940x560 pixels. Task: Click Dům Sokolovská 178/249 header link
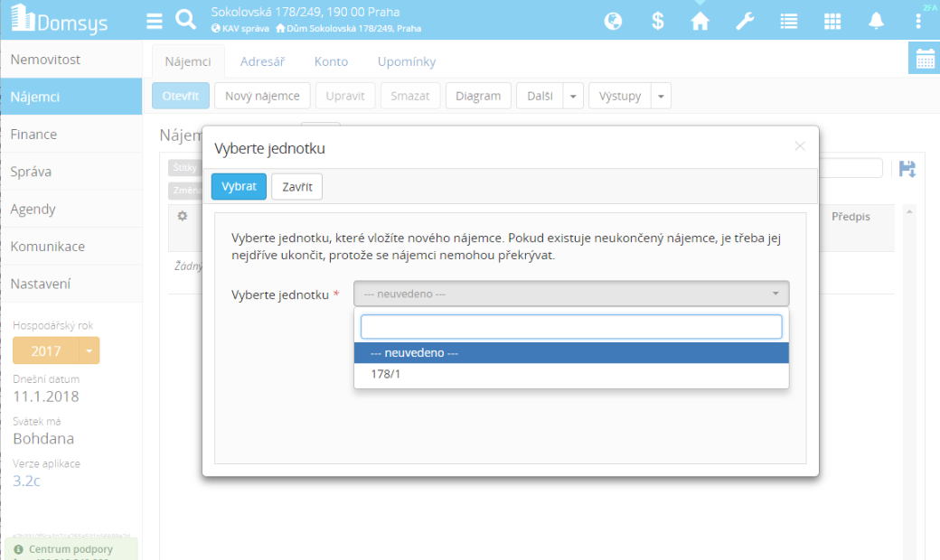(348, 28)
